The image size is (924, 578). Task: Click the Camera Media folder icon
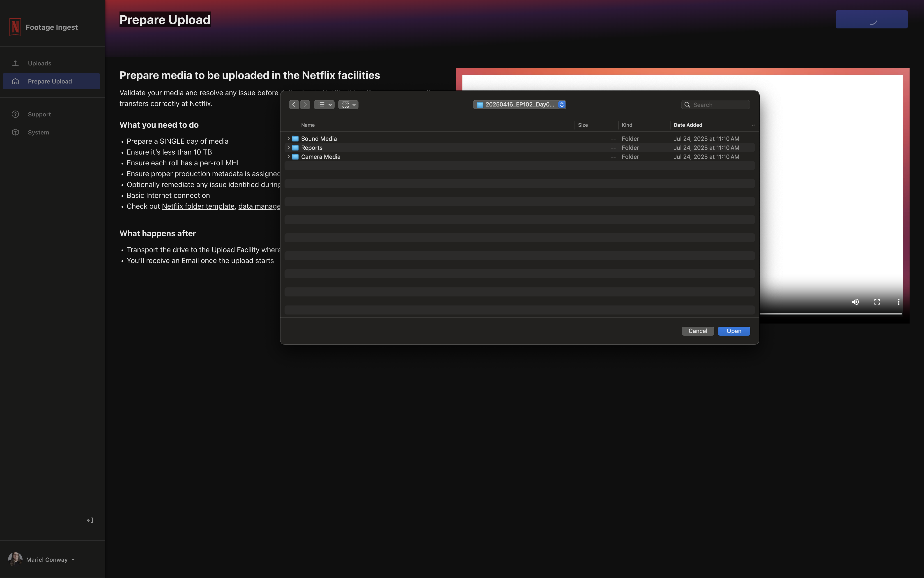[x=295, y=157]
